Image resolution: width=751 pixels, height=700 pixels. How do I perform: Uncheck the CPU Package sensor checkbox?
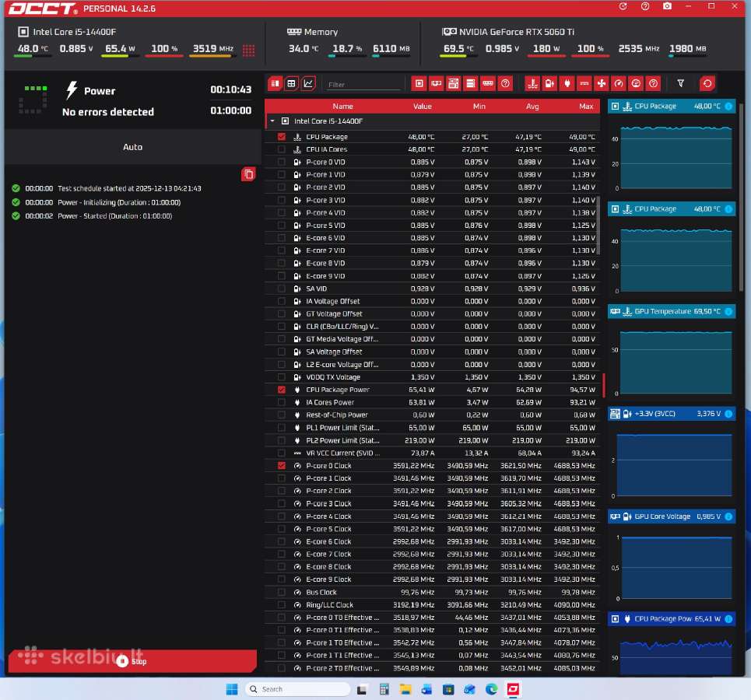pos(282,136)
